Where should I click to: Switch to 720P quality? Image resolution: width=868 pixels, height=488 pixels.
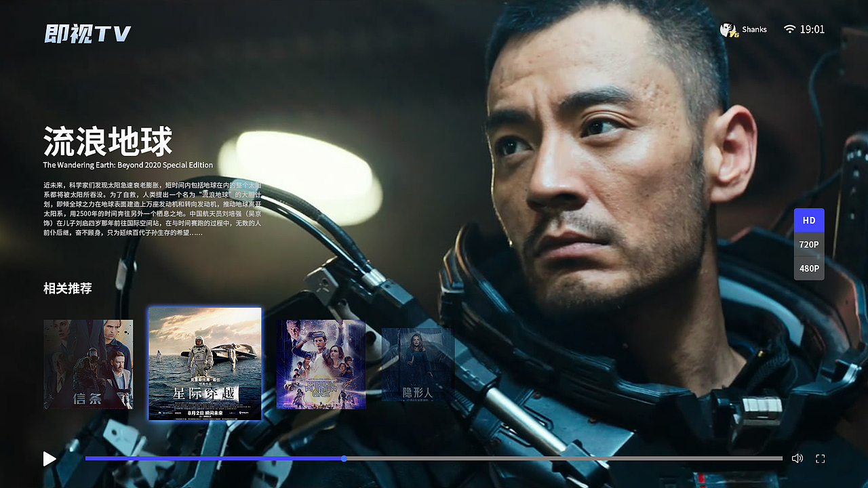[809, 245]
